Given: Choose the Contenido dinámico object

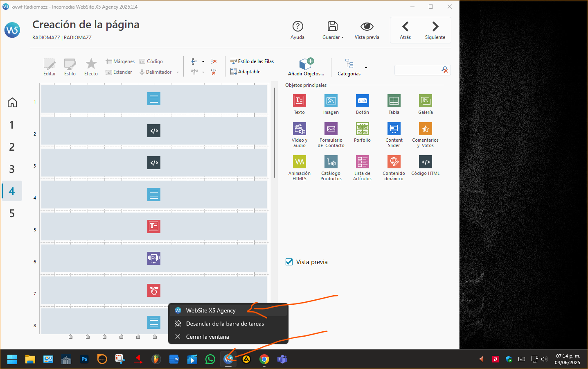Looking at the screenshot, I should [394, 162].
